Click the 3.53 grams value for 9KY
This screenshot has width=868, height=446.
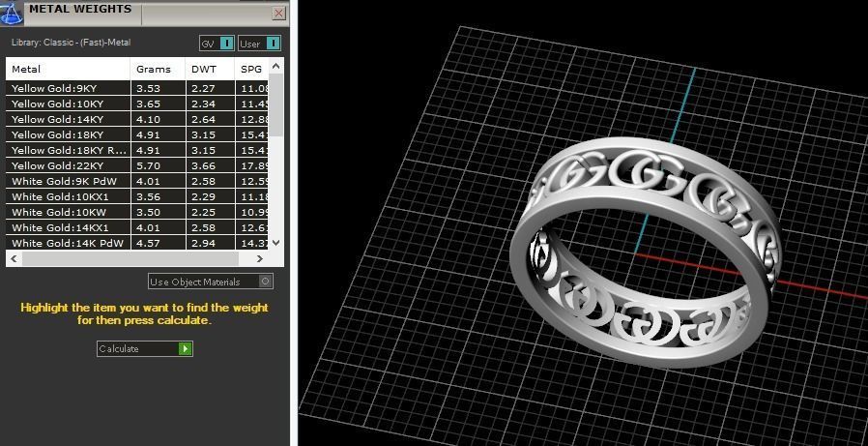pos(148,89)
